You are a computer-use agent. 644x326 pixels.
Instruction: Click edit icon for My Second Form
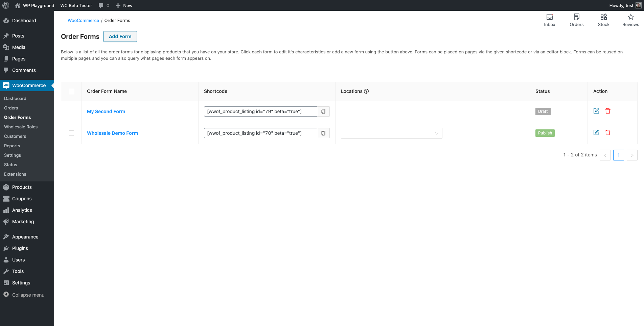pyautogui.click(x=596, y=111)
